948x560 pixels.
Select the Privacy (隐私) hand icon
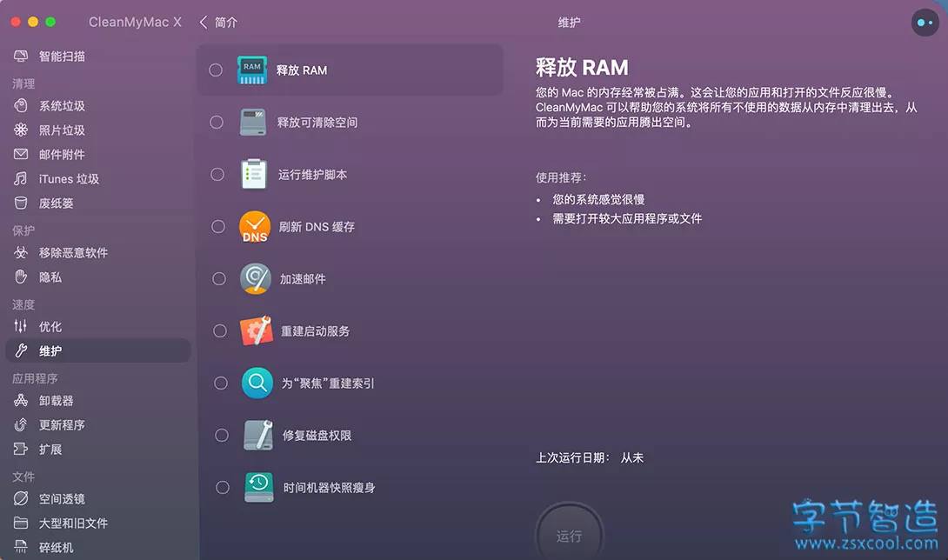coord(21,277)
